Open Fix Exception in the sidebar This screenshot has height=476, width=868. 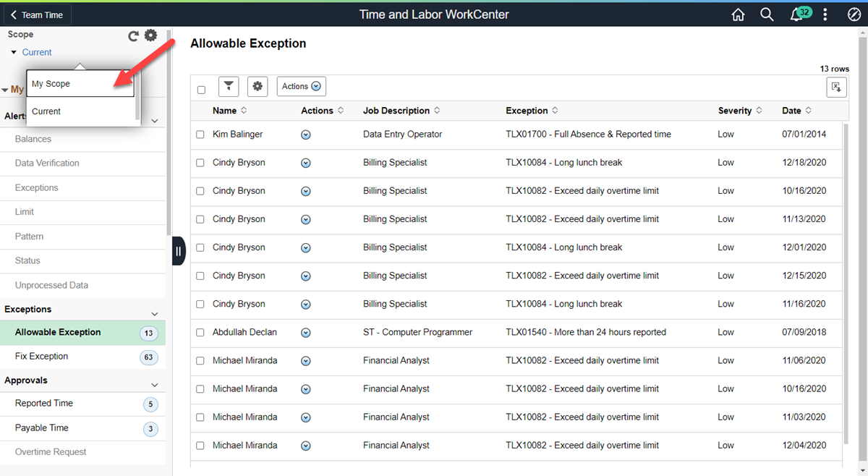point(42,357)
